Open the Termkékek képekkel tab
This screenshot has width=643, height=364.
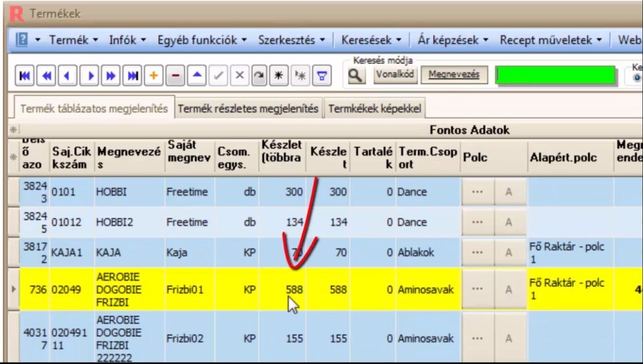[x=374, y=108]
